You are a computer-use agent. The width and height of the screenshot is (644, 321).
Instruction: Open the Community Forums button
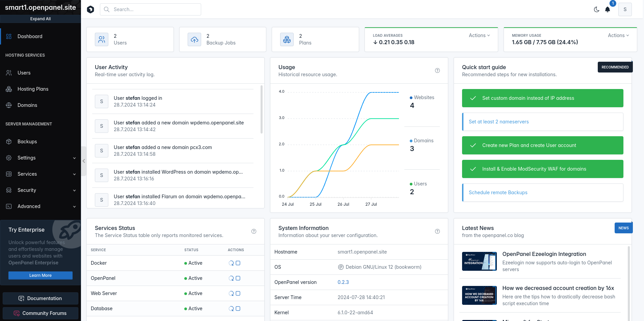pyautogui.click(x=41, y=313)
